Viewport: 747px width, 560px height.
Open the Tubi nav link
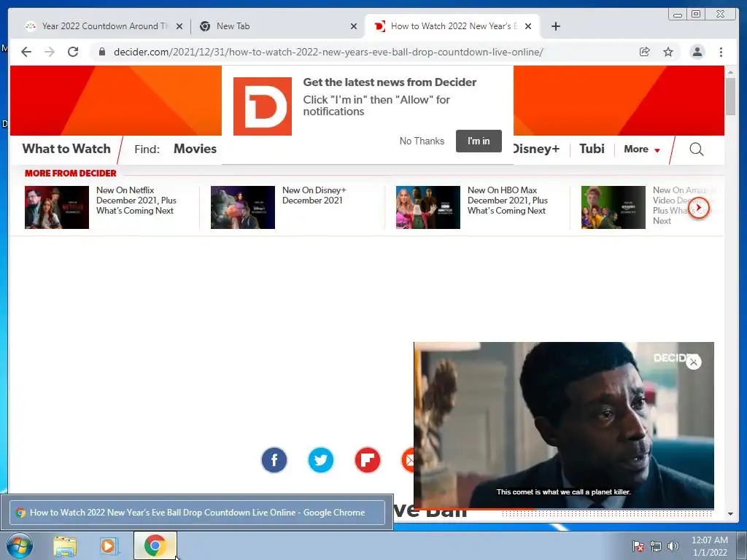tap(592, 149)
